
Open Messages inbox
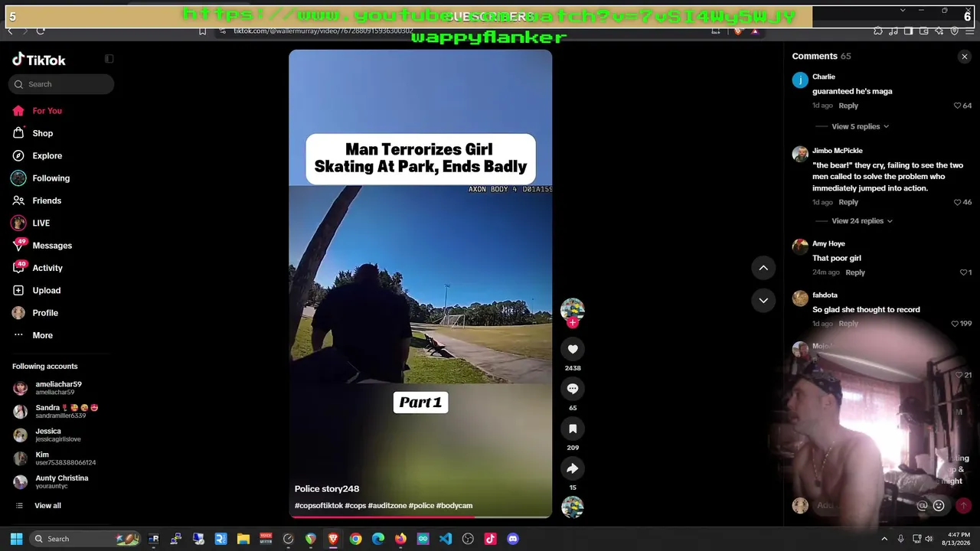pyautogui.click(x=51, y=246)
